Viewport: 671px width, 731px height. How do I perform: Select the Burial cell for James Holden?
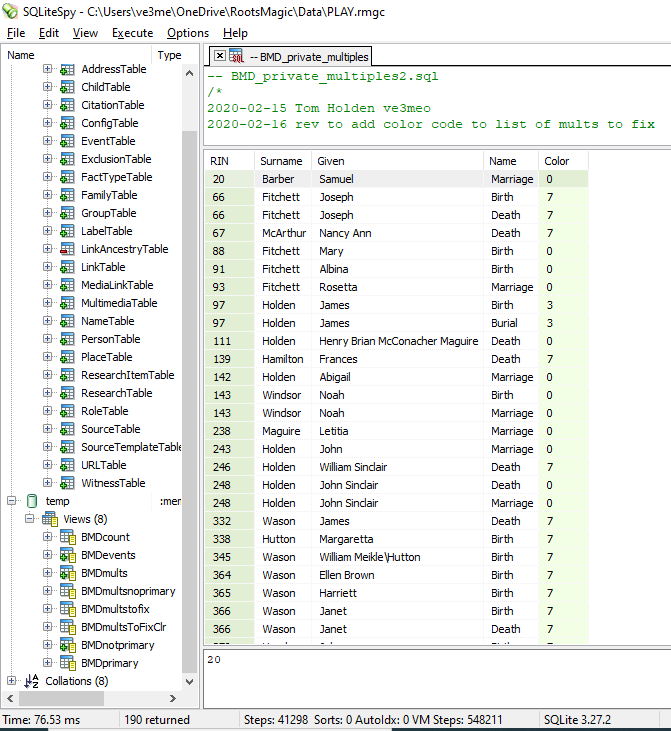click(511, 323)
